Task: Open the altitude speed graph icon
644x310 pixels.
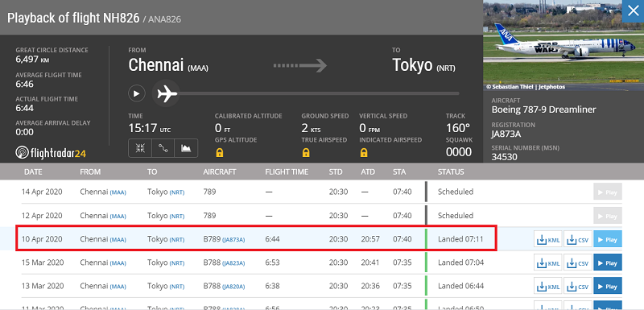Action: pyautogui.click(x=186, y=148)
